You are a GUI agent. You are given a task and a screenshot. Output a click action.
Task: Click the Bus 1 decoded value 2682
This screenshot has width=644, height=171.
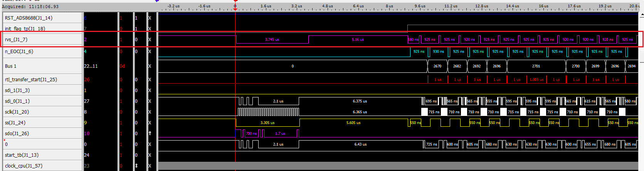pos(457,66)
